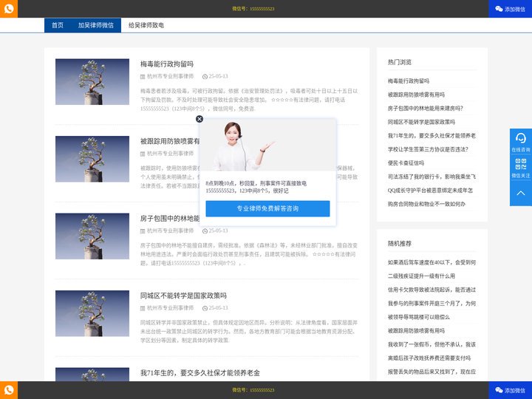
Task: Click the orange phone icon in bottom bar
Action: (x=9, y=390)
